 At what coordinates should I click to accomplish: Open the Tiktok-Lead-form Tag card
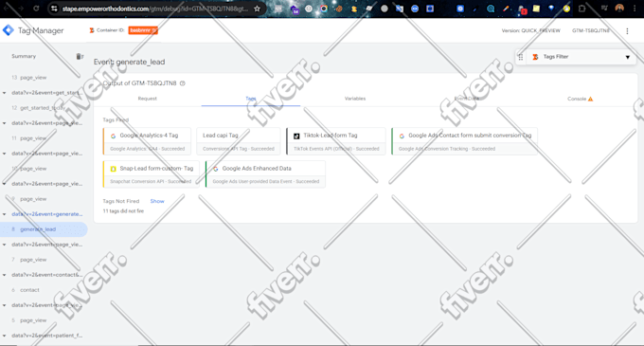(x=335, y=141)
